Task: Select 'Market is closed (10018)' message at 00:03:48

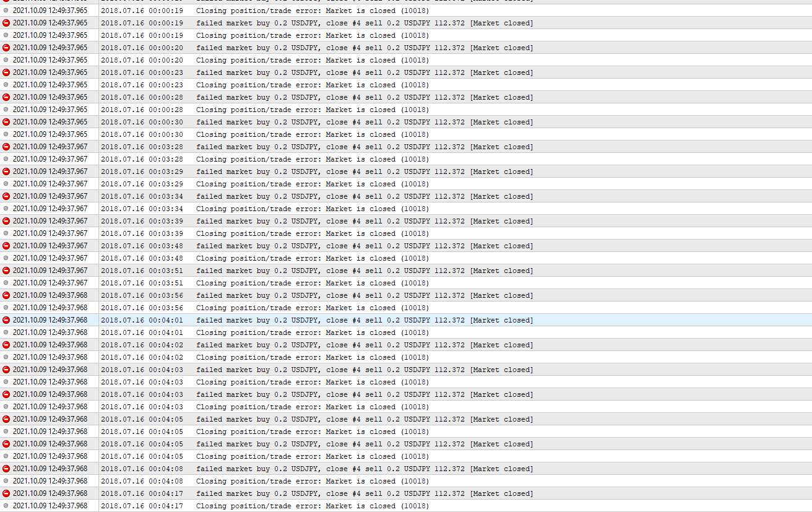Action: tap(313, 258)
